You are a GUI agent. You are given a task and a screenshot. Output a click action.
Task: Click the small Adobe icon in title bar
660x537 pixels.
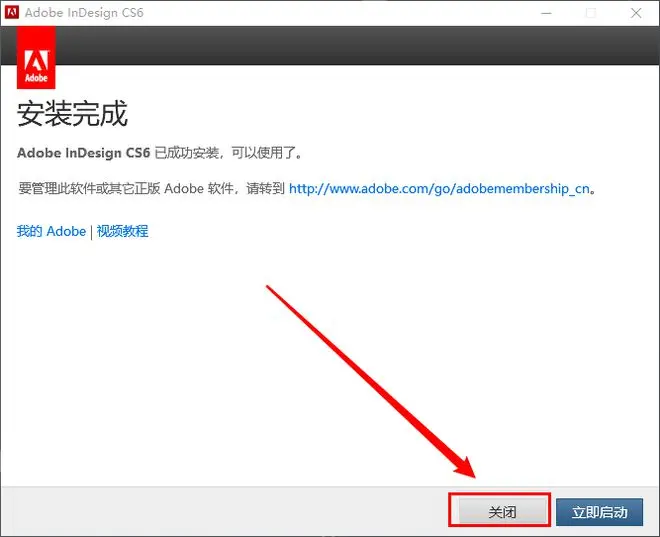tap(12, 12)
